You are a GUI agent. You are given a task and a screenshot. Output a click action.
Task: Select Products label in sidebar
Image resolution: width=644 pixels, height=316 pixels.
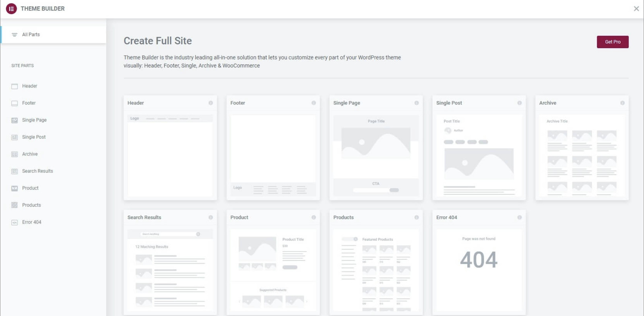(x=31, y=205)
